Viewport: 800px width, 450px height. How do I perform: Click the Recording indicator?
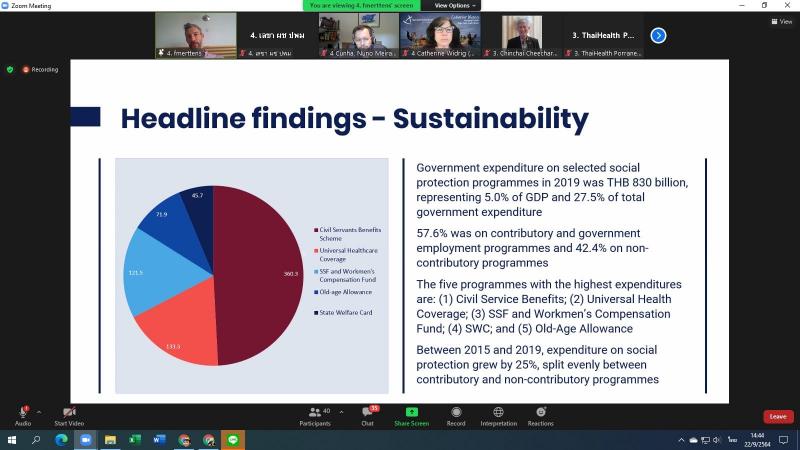[x=40, y=69]
